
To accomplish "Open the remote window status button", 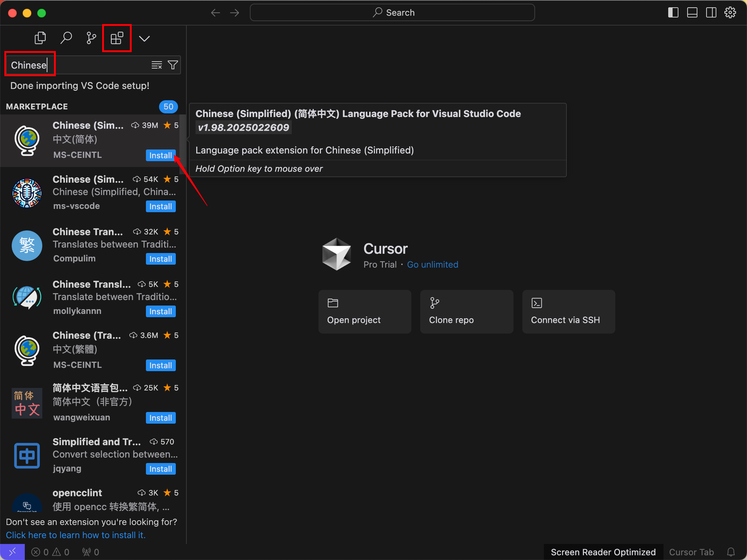I will click(12, 552).
